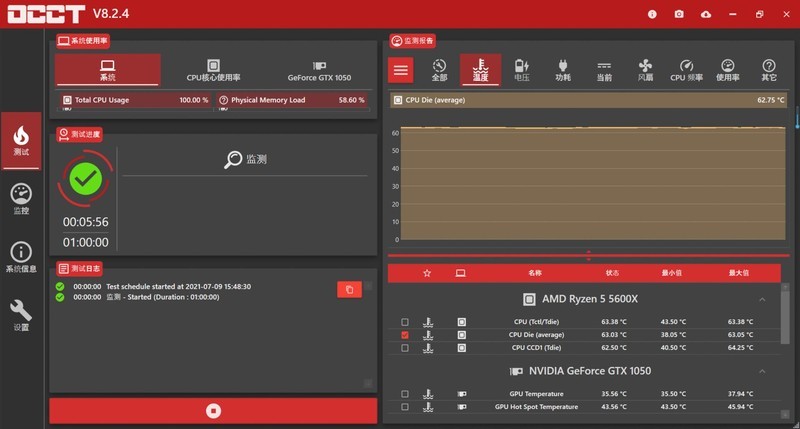Select the 电压 voltage sensor tab
Image resolution: width=800 pixels, height=429 pixels.
(x=521, y=70)
